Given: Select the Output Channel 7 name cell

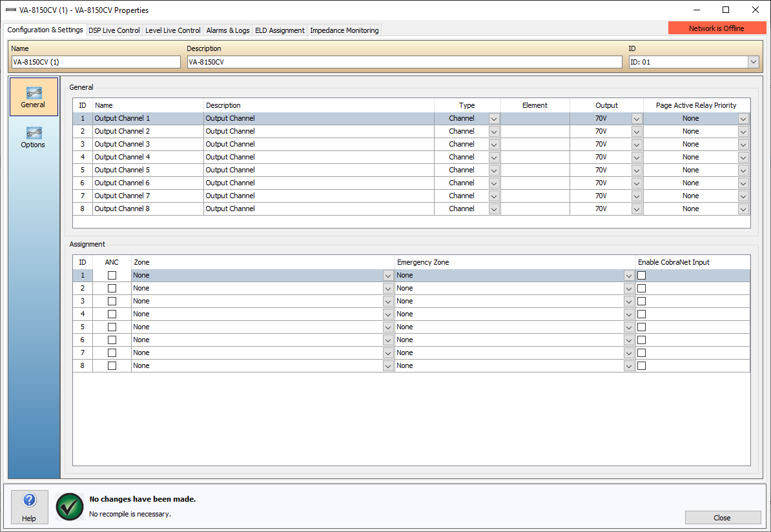Looking at the screenshot, I should tap(148, 196).
